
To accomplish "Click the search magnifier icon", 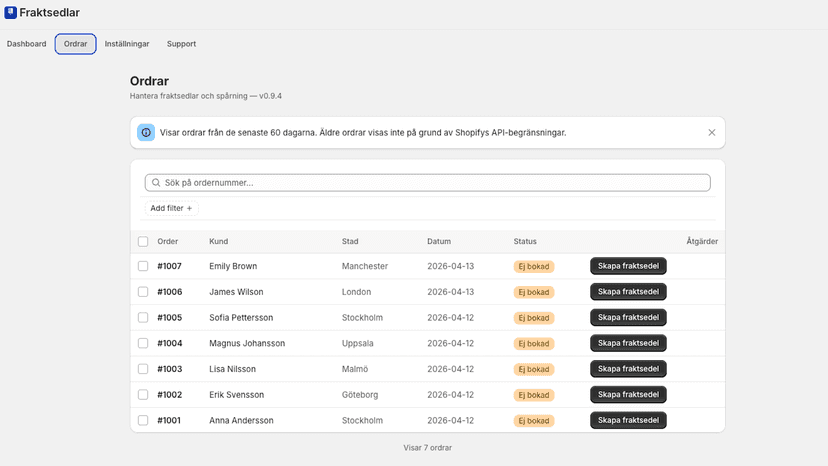I will [156, 183].
